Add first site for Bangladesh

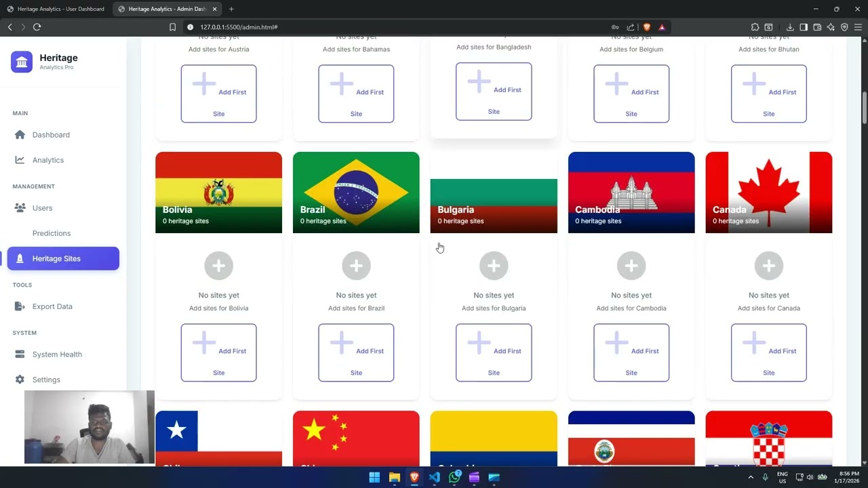pos(494,91)
